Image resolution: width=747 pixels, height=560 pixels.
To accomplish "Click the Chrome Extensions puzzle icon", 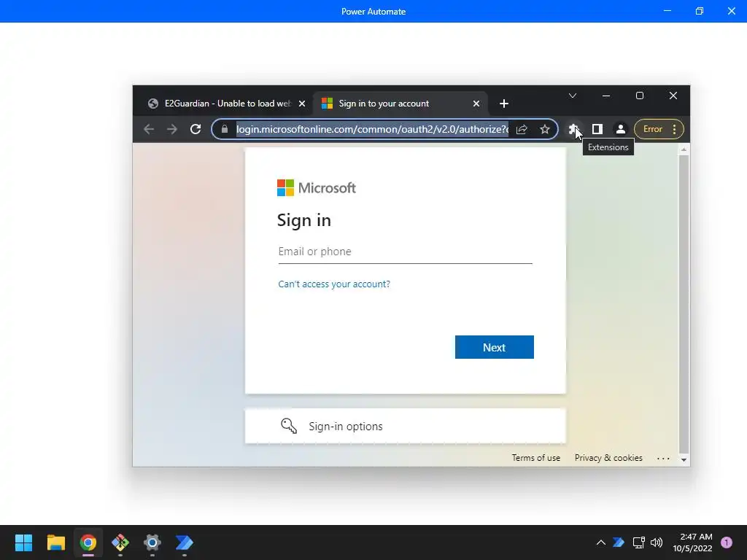I will pos(573,129).
